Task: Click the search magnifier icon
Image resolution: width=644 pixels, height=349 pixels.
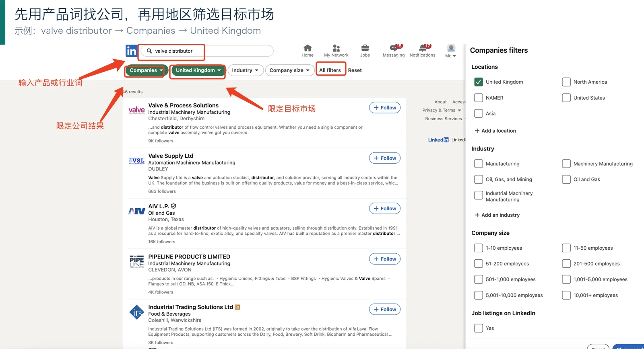Action: [149, 51]
